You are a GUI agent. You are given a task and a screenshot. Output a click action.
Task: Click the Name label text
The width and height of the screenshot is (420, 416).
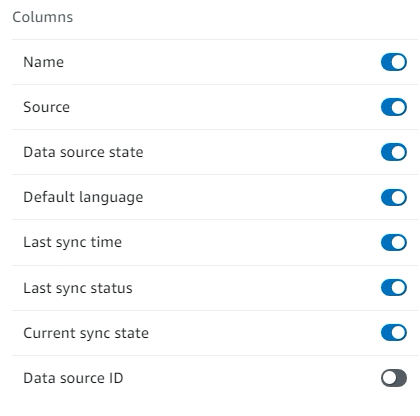pos(43,62)
